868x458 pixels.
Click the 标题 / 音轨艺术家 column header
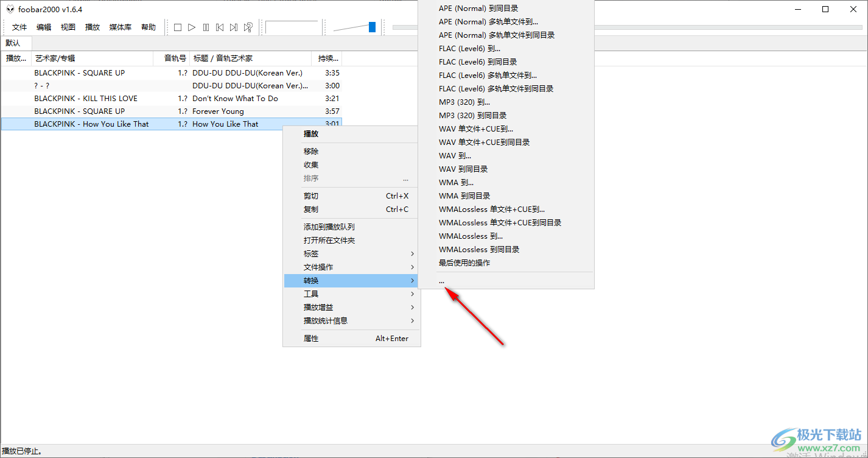pos(251,58)
